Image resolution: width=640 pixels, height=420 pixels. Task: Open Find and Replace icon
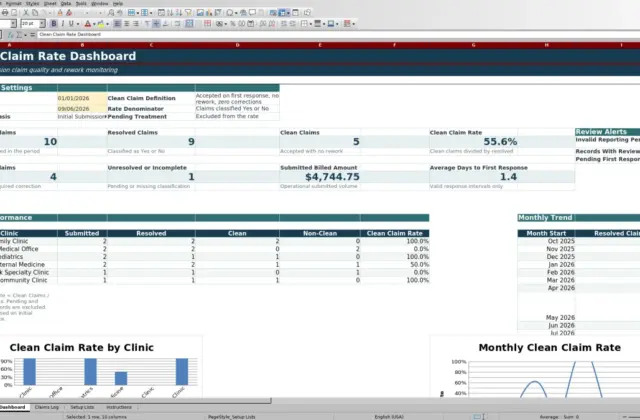(x=111, y=13)
